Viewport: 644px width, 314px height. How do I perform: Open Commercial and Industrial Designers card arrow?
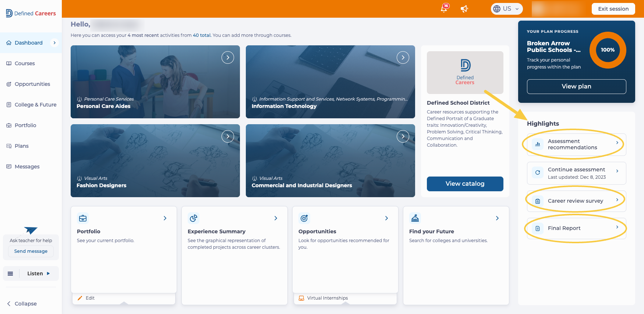point(403,136)
